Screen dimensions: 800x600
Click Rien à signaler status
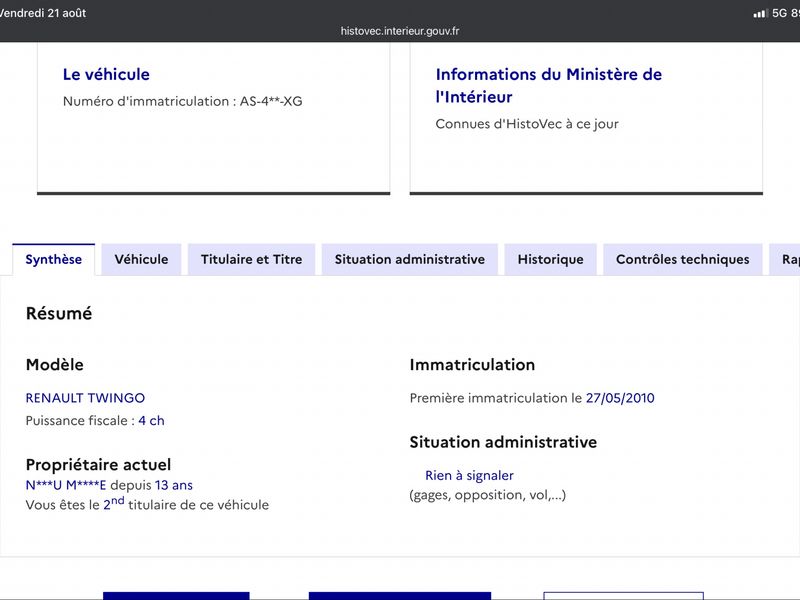tap(469, 476)
